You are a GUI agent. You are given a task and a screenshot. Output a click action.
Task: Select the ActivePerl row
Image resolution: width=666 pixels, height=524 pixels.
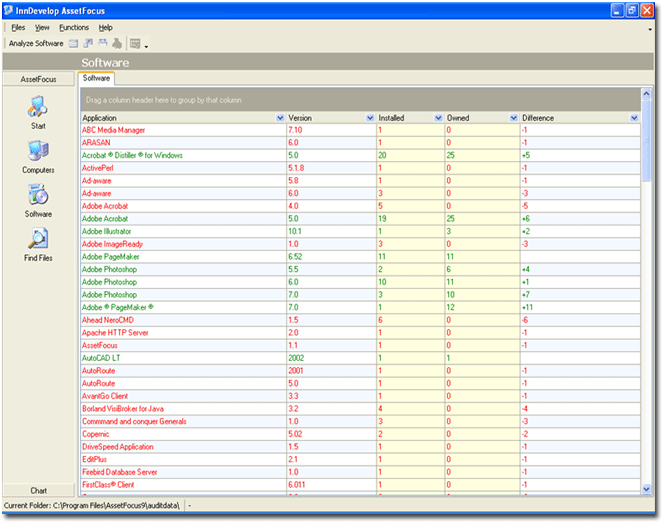point(361,168)
